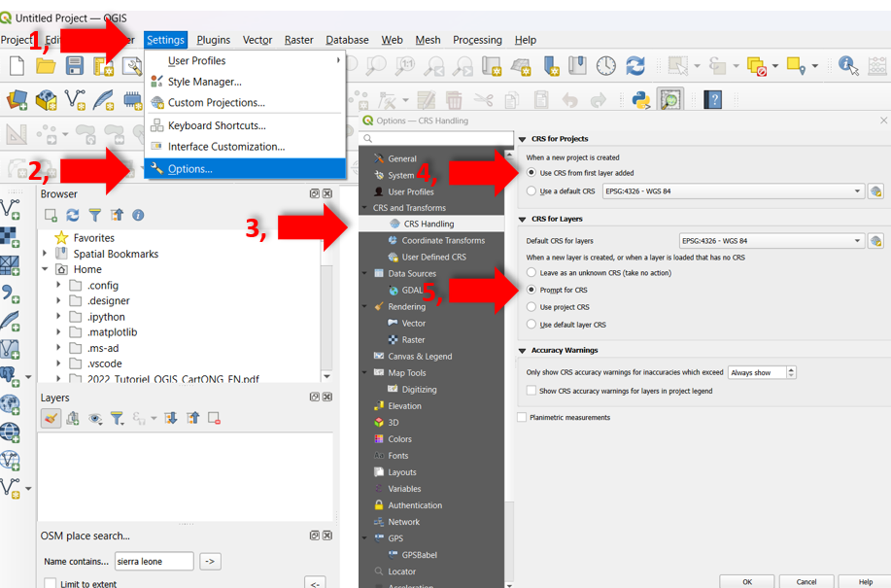Viewport: 891px width, 588px height.
Task: Expand the Home folder in Browser
Action: coord(45,269)
